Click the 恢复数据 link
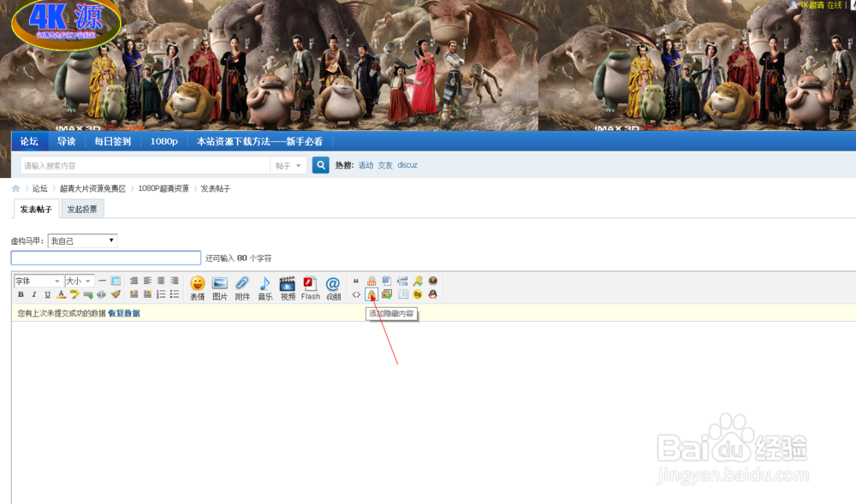 click(124, 313)
